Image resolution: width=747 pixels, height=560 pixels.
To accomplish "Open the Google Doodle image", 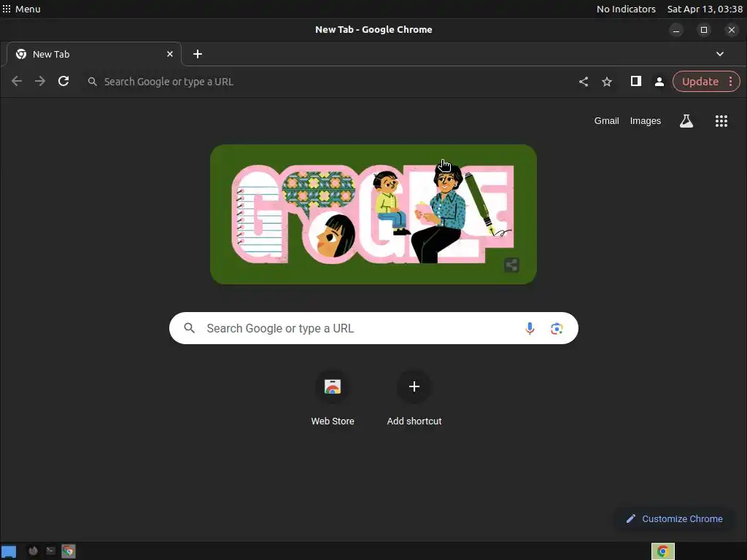I will click(373, 214).
